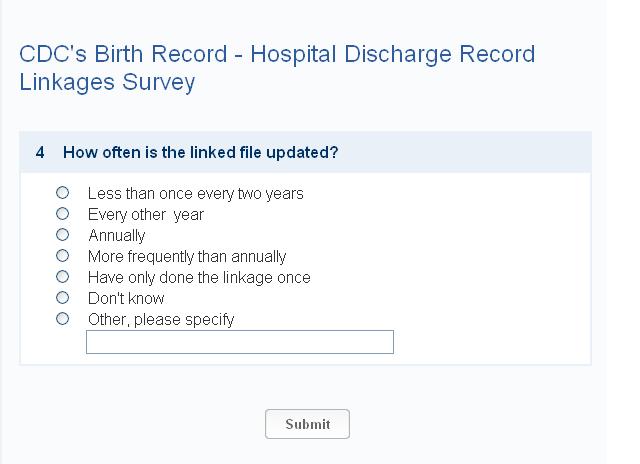Click the CDC's Birth Record survey title heading
Viewport: 640px width, 464px height.
point(277,54)
